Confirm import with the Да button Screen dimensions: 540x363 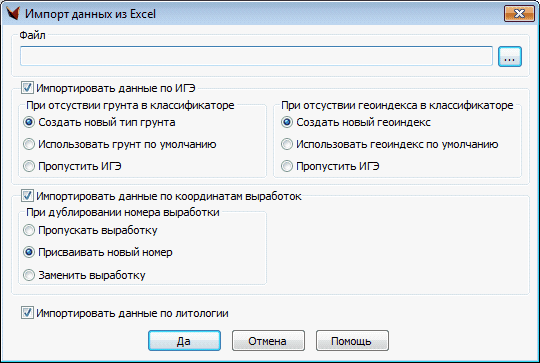point(184,341)
